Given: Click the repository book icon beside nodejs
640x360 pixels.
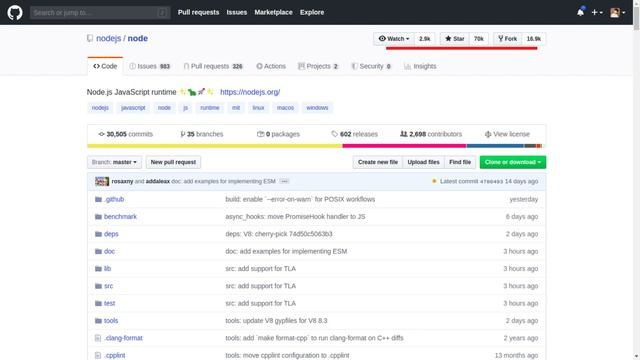Looking at the screenshot, I should [x=90, y=38].
